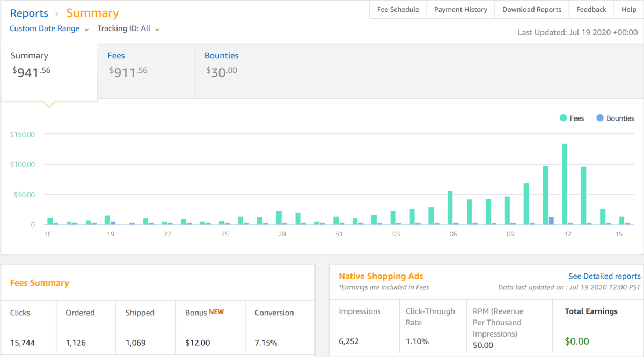This screenshot has height=357, width=644.
Task: Open the Fee Schedule page
Action: (398, 9)
